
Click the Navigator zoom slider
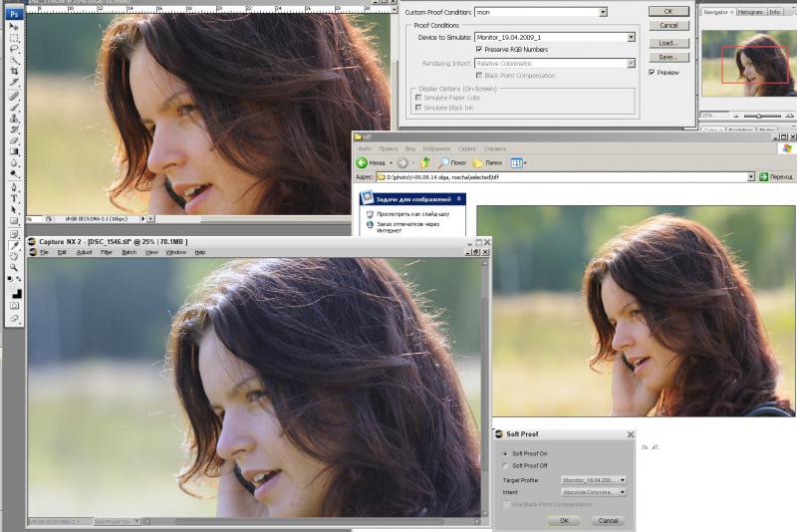click(x=759, y=116)
